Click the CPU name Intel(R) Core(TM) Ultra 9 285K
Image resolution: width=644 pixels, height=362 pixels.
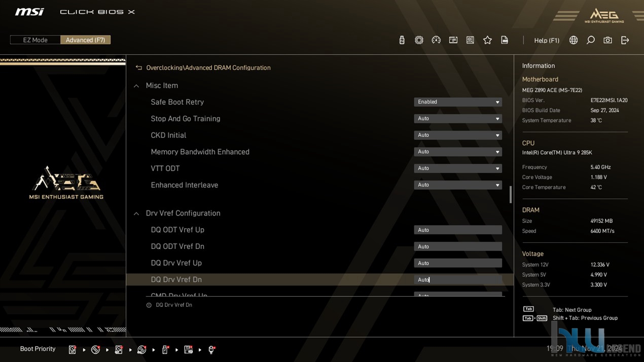pyautogui.click(x=557, y=153)
